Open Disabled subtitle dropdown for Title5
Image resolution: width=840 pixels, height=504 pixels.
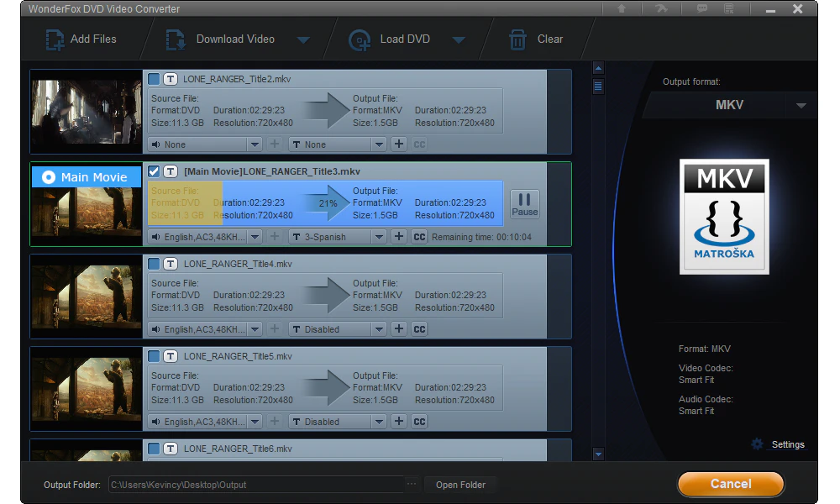point(380,422)
